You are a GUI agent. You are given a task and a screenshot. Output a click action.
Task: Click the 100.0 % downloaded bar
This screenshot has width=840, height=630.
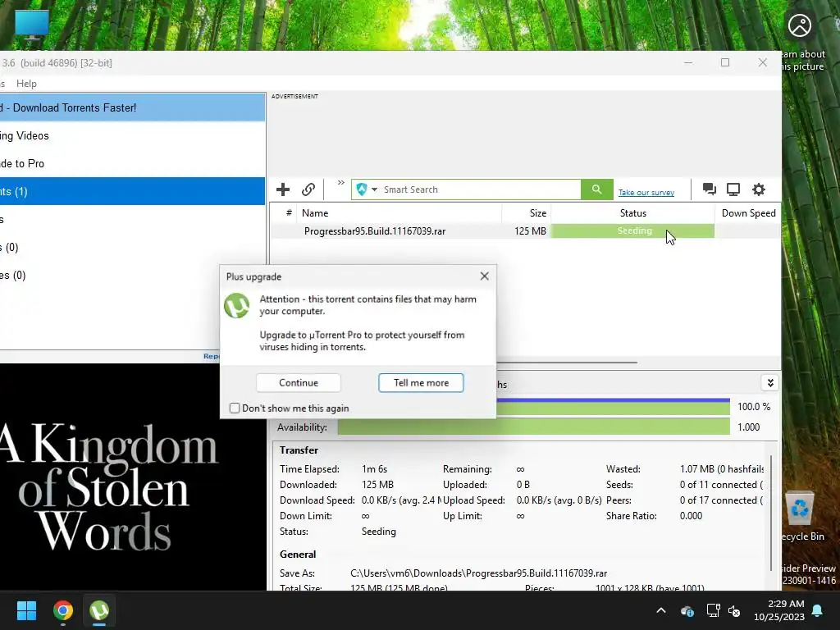pyautogui.click(x=613, y=407)
